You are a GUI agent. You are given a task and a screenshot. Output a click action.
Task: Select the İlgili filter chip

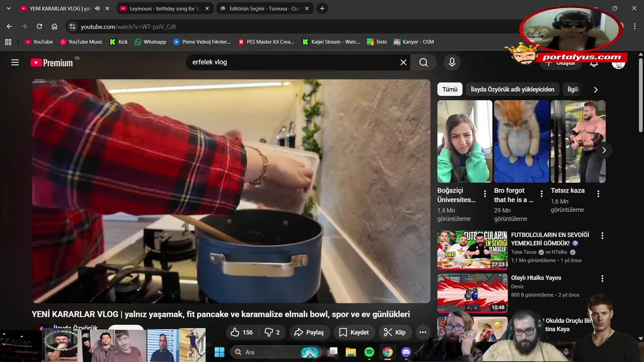(x=573, y=89)
